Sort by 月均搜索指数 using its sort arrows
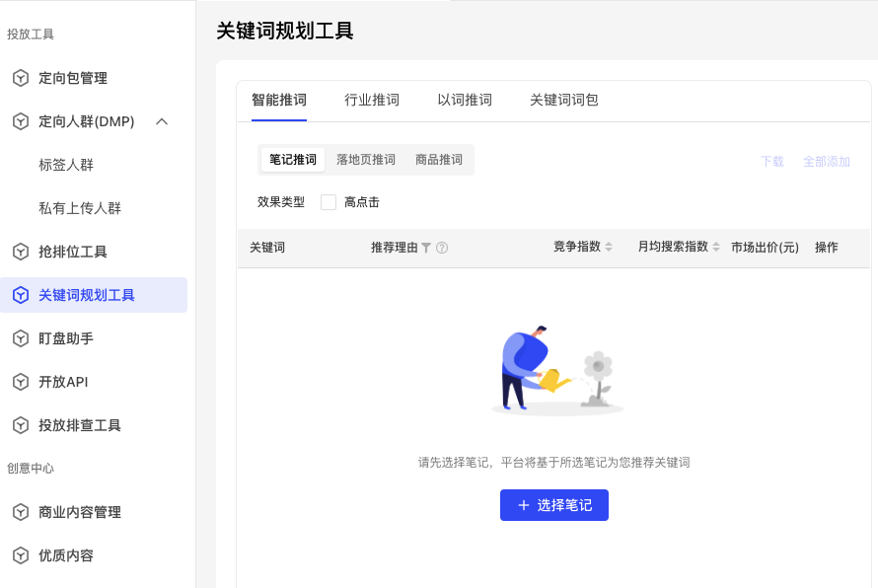This screenshot has width=878, height=588. point(715,247)
